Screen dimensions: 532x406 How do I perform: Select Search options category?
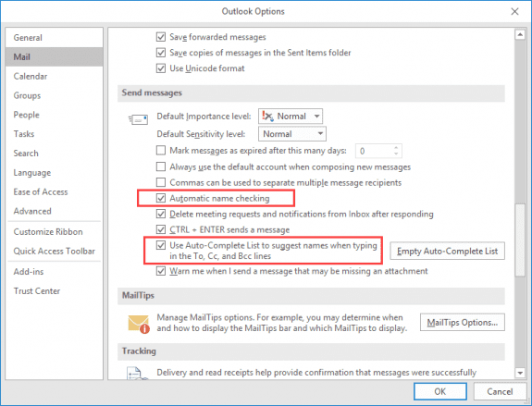55,154
